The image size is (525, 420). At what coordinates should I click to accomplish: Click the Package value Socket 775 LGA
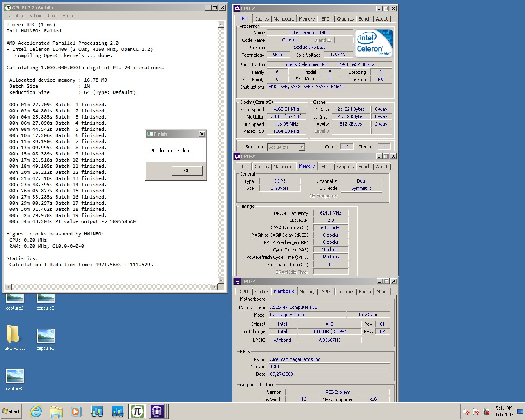pyautogui.click(x=310, y=47)
